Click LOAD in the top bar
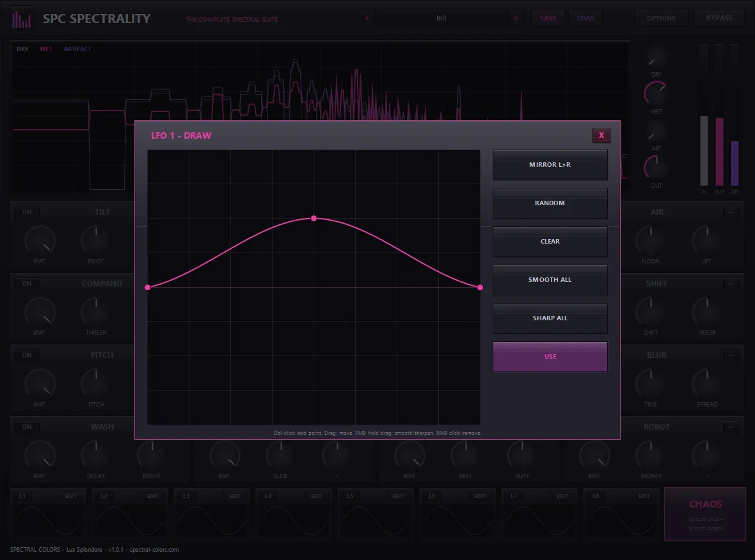This screenshot has width=755, height=560. click(585, 19)
